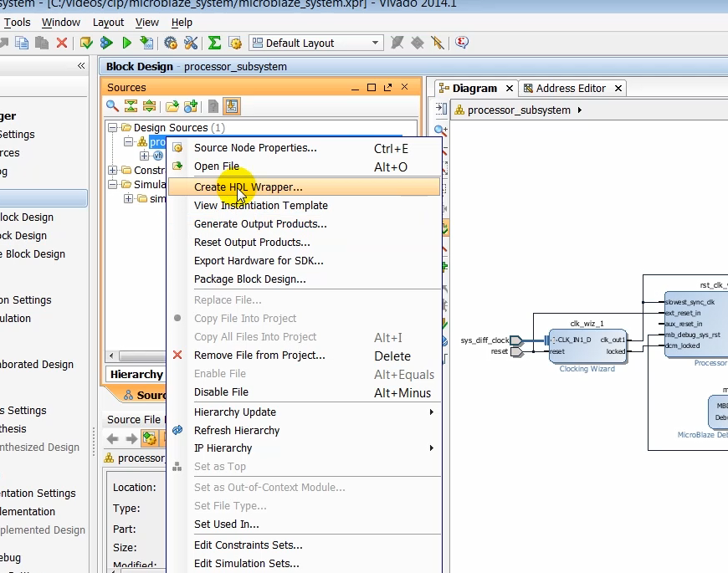Screen dimensions: 728x573
Task: Open the Help menu in menu bar
Action: pyautogui.click(x=182, y=22)
